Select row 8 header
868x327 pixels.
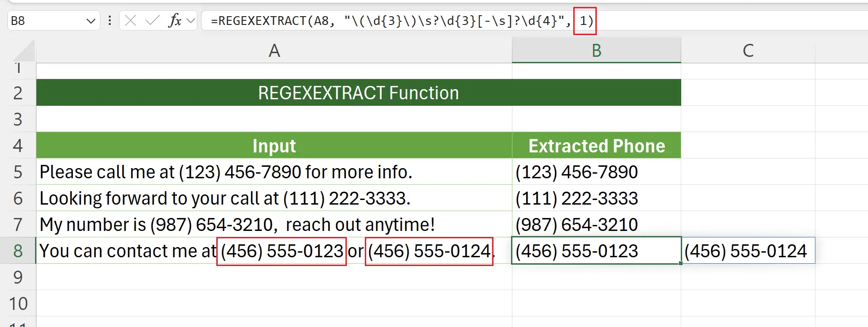[x=18, y=251]
